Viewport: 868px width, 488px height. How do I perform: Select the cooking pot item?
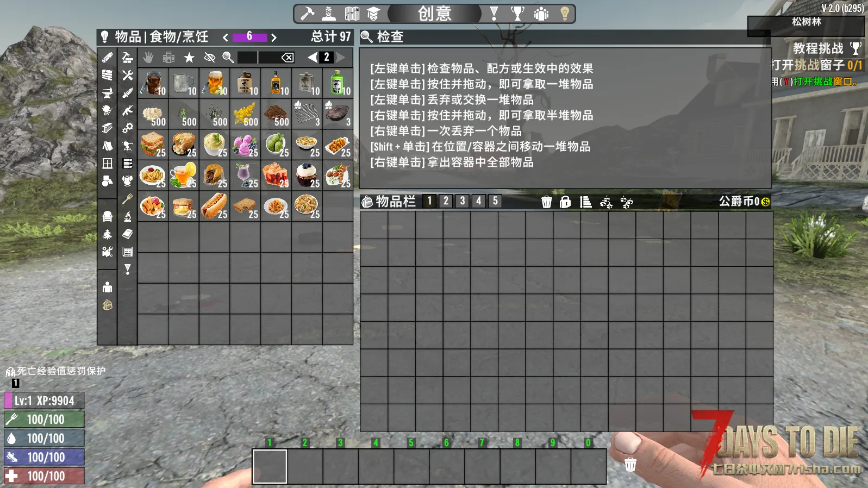click(338, 114)
